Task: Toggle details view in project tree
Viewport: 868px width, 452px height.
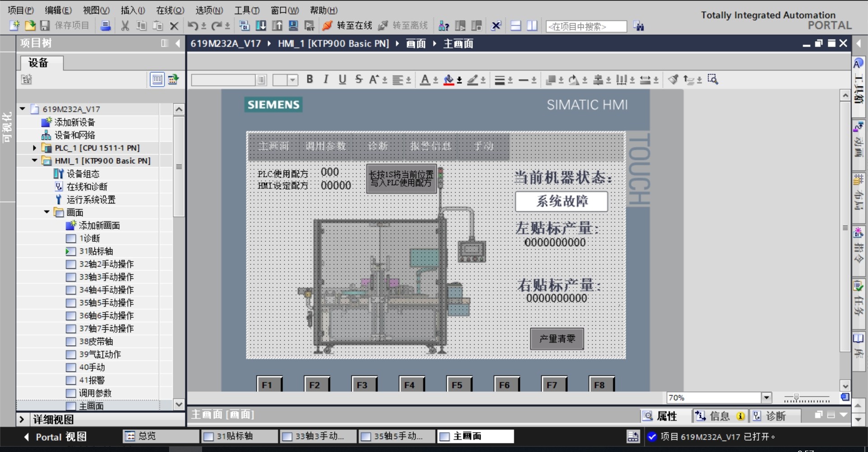Action: 157,80
